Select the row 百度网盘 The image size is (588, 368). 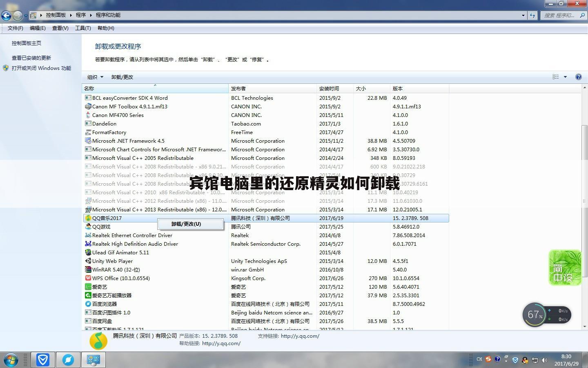(x=266, y=321)
